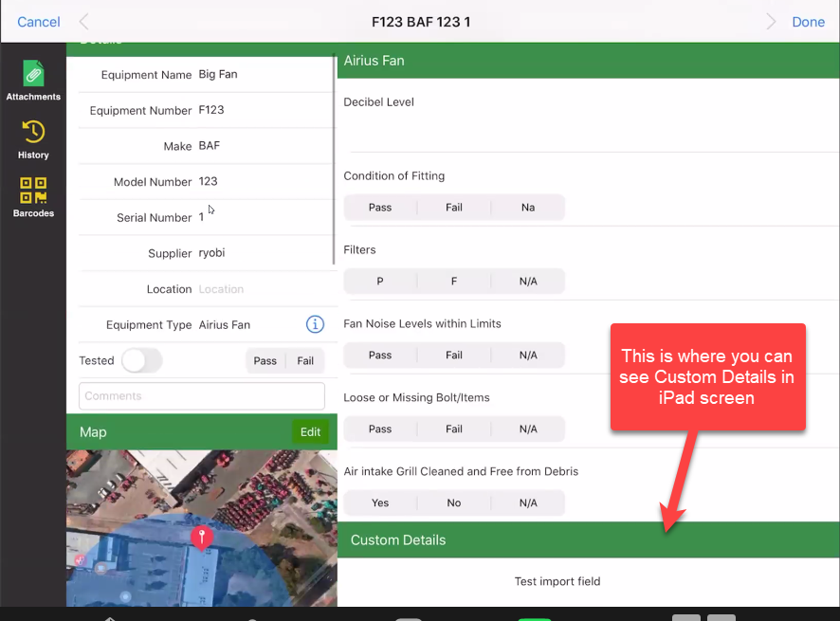Viewport: 840px width, 621px height.
Task: Open the History clock icon
Action: 33,133
